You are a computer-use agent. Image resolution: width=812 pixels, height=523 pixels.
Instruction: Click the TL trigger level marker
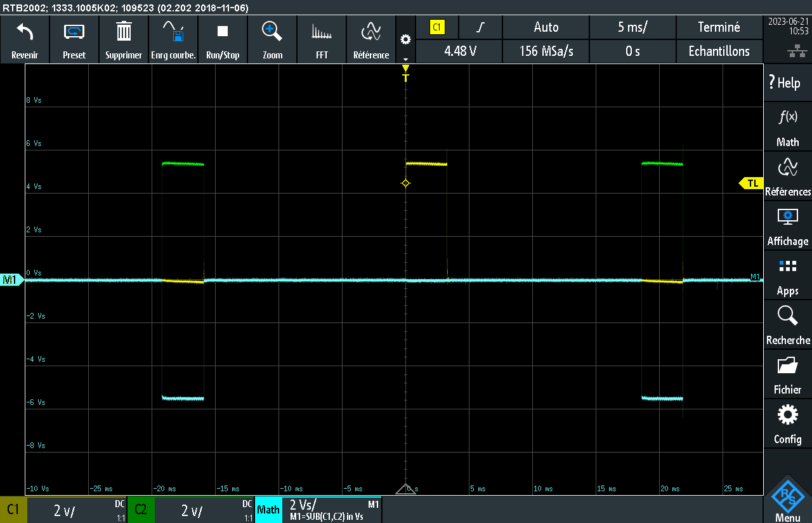point(751,183)
